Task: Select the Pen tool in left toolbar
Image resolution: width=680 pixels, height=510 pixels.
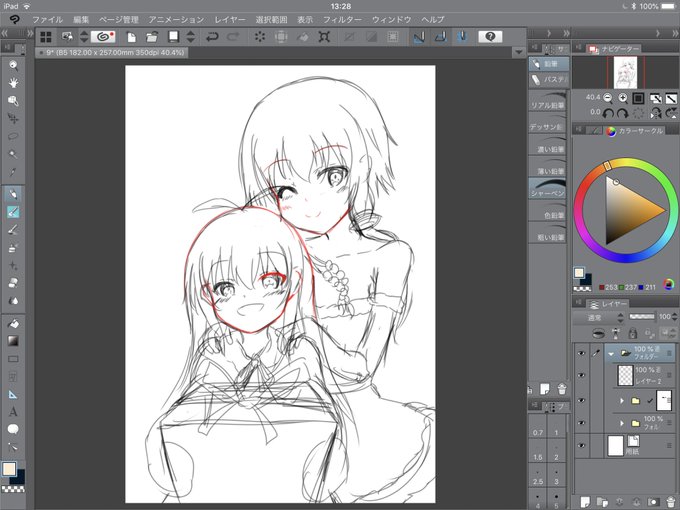Action: (x=13, y=194)
